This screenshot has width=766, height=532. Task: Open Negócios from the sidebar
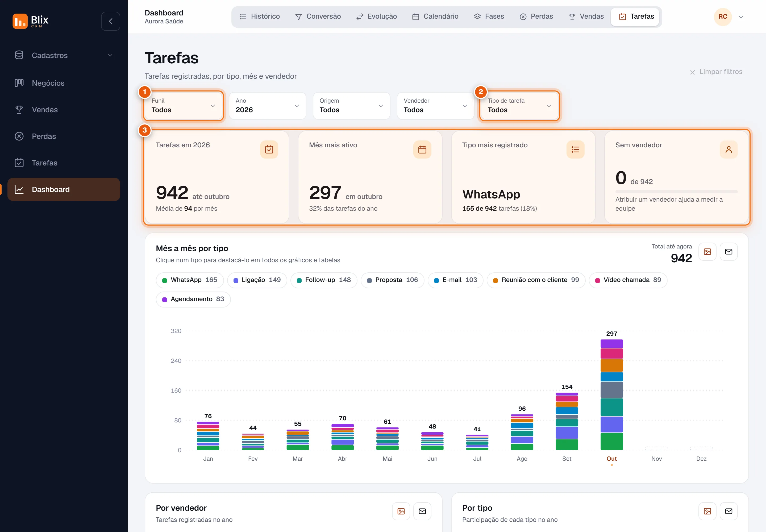point(64,83)
